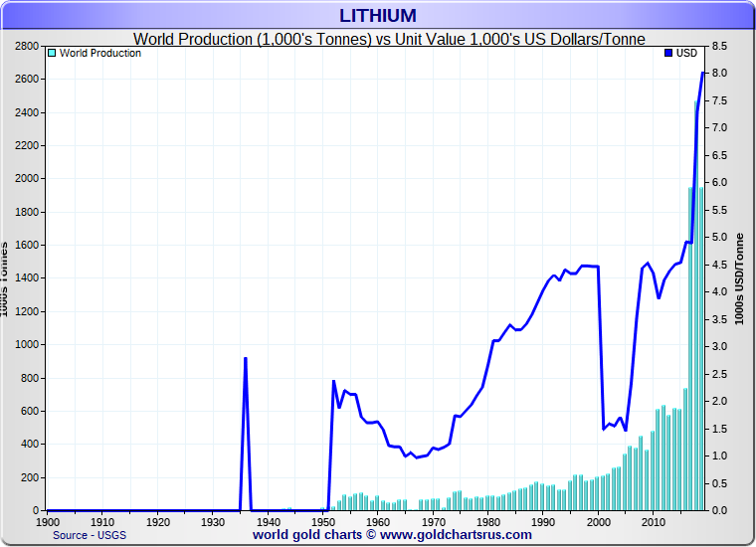
Task: Click the LITHIUM chart title
Action: point(378,15)
